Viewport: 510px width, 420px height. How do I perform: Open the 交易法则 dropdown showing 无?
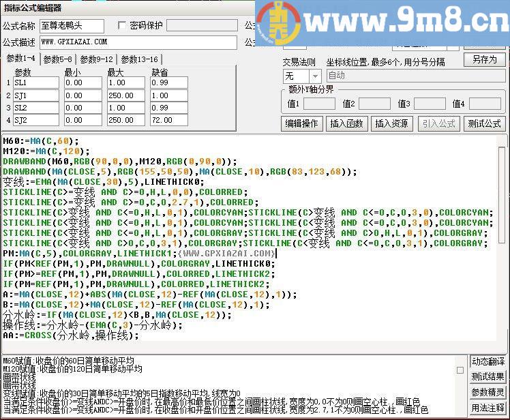[x=302, y=76]
